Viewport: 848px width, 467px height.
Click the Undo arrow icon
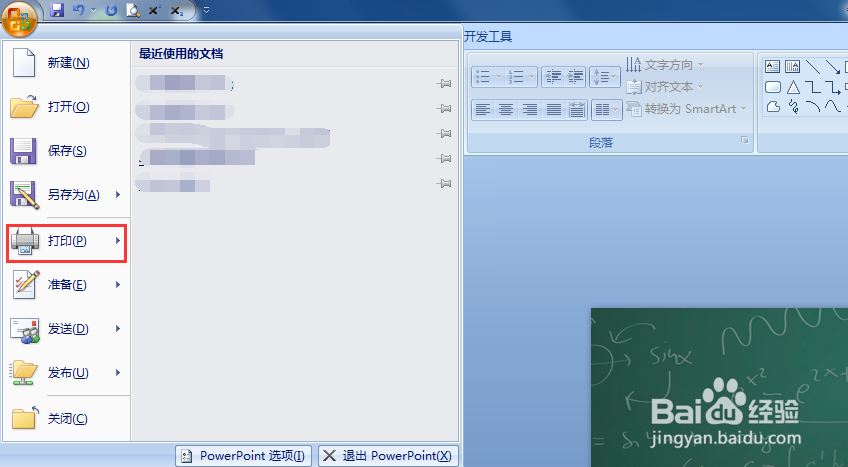pos(79,10)
